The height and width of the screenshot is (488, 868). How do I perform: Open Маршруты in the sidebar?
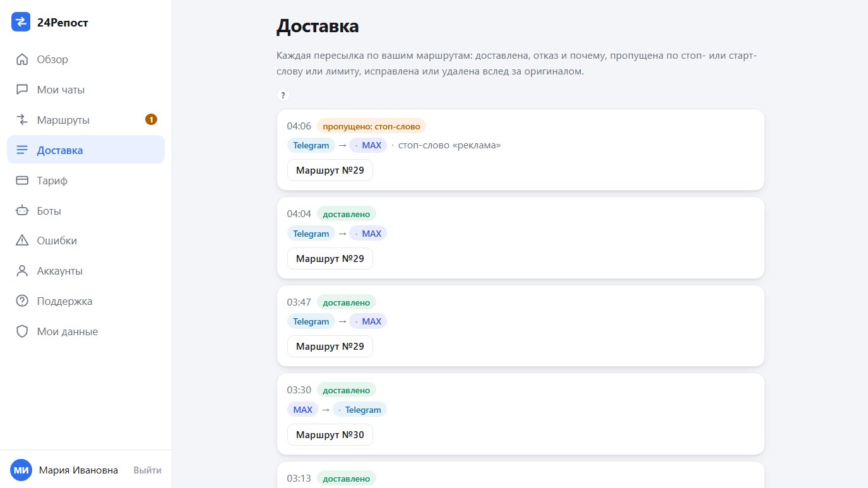[x=86, y=120]
